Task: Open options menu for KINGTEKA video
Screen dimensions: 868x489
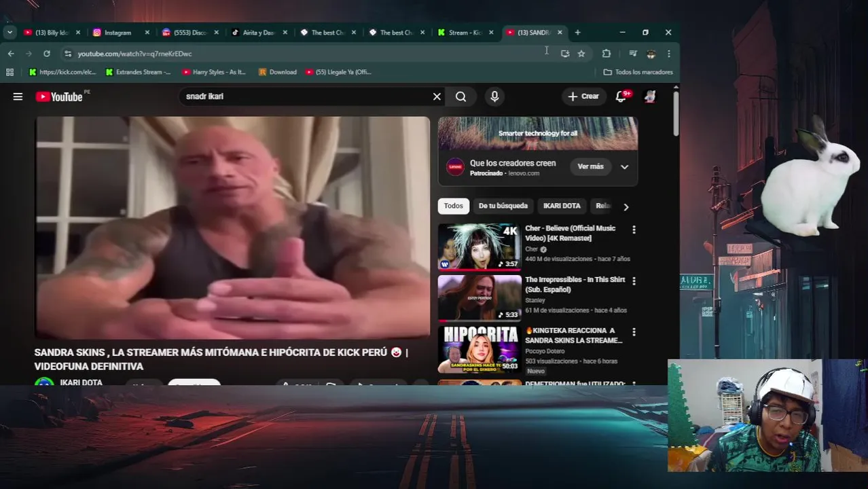Action: (634, 332)
